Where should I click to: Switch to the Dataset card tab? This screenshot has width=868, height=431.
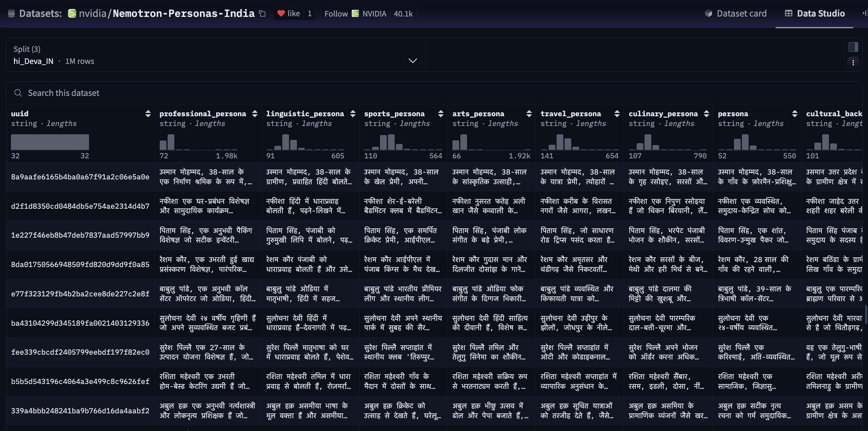tap(736, 14)
